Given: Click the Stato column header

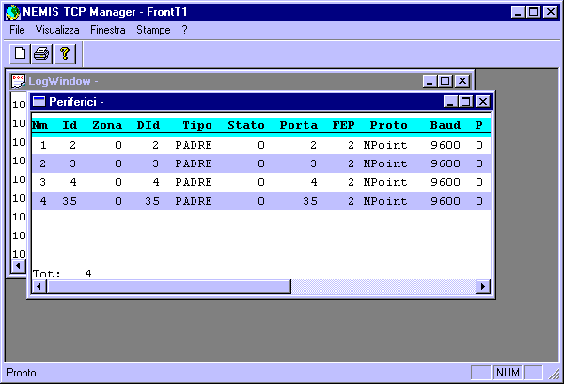Looking at the screenshot, I should [246, 125].
